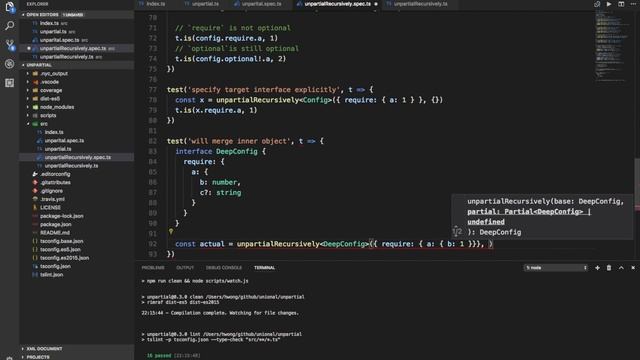Click the unsaved dot on unpartialRecursively.spec.ts tab
Viewport: 640px width, 360px height.
(376, 4)
